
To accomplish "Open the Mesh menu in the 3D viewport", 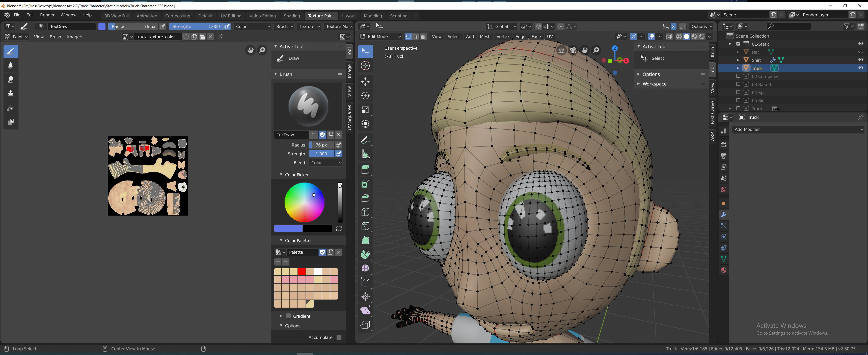I will pyautogui.click(x=485, y=36).
